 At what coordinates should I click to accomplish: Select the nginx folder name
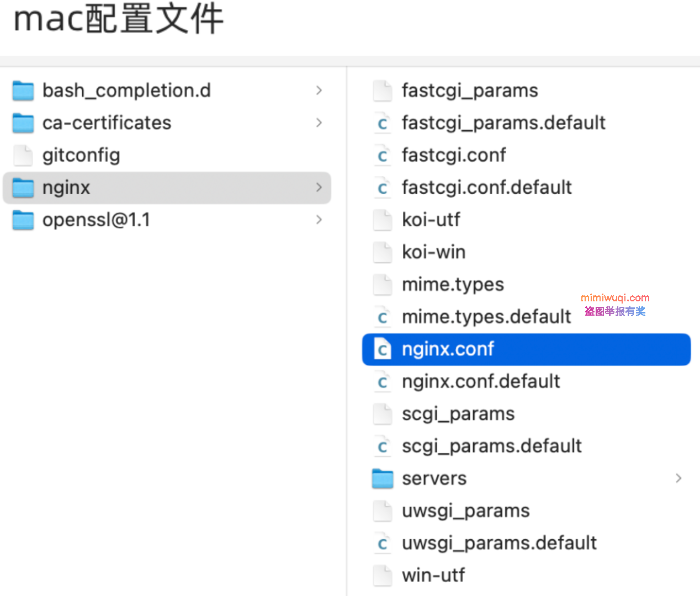click(x=66, y=188)
